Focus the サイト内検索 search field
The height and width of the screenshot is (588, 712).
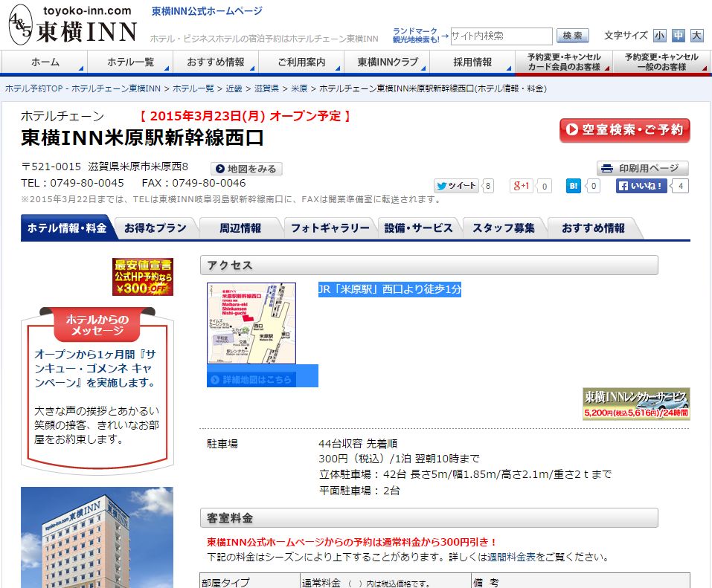[501, 36]
